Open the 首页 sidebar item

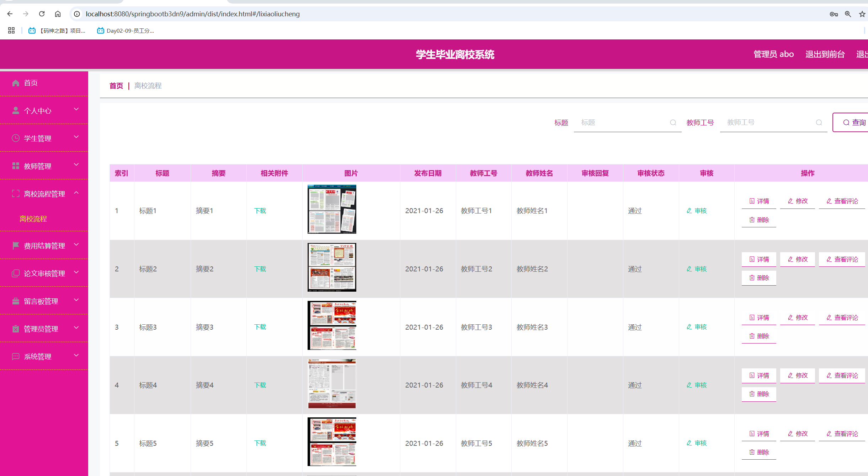point(31,83)
